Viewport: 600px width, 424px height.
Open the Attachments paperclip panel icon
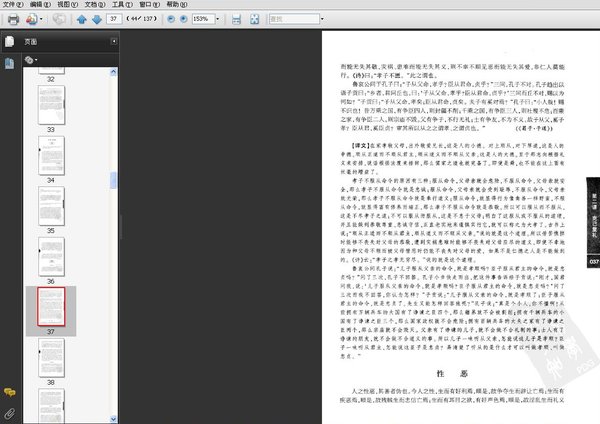coord(10,413)
